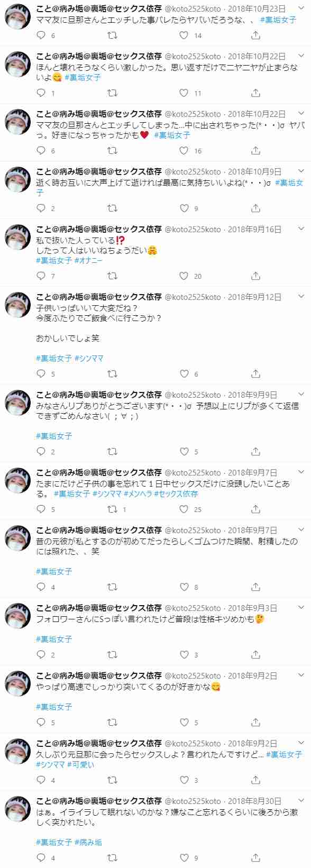Screen dimensions: 311x868
Task: Retweet the September 12 tweet
Action: [112, 374]
